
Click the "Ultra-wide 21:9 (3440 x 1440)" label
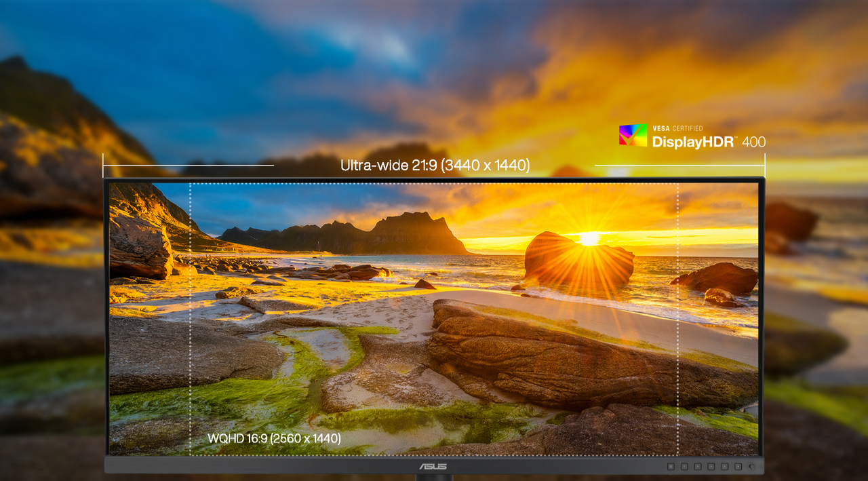(x=435, y=166)
